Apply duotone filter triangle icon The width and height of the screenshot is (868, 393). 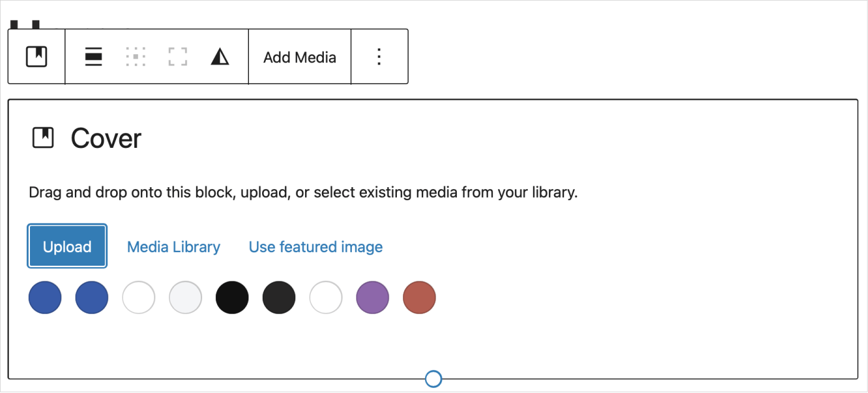click(x=220, y=57)
